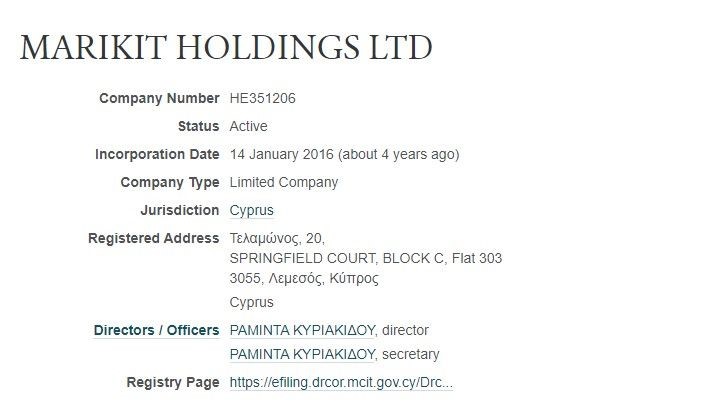The width and height of the screenshot is (718, 411).
Task: Open the efiling.drcor.mcit.gov.cy registry page link
Action: [x=341, y=382]
